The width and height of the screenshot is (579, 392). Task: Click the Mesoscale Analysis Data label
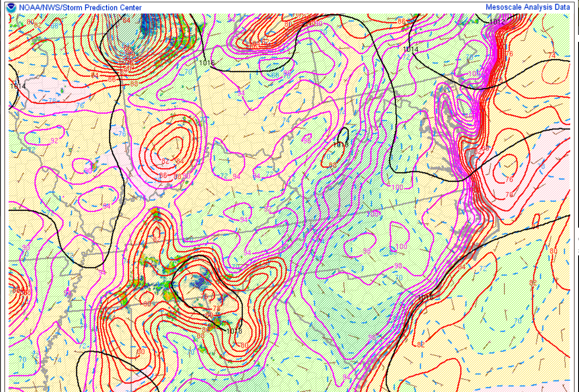coord(528,7)
